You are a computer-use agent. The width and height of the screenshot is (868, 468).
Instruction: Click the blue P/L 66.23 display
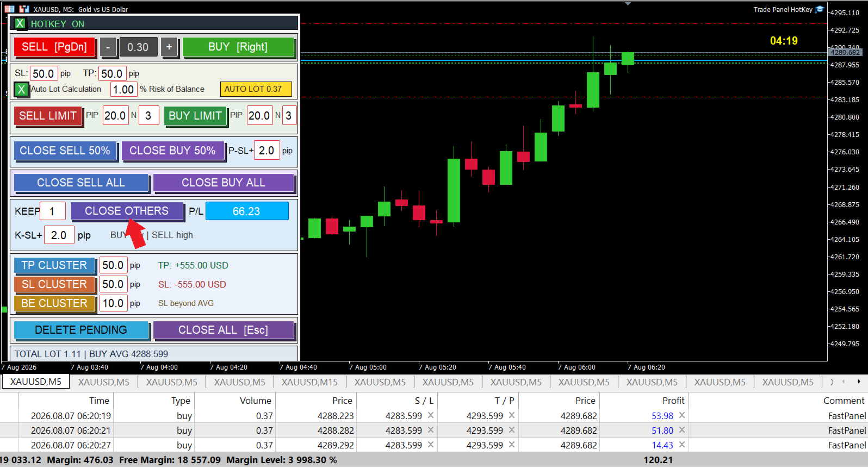tap(247, 211)
